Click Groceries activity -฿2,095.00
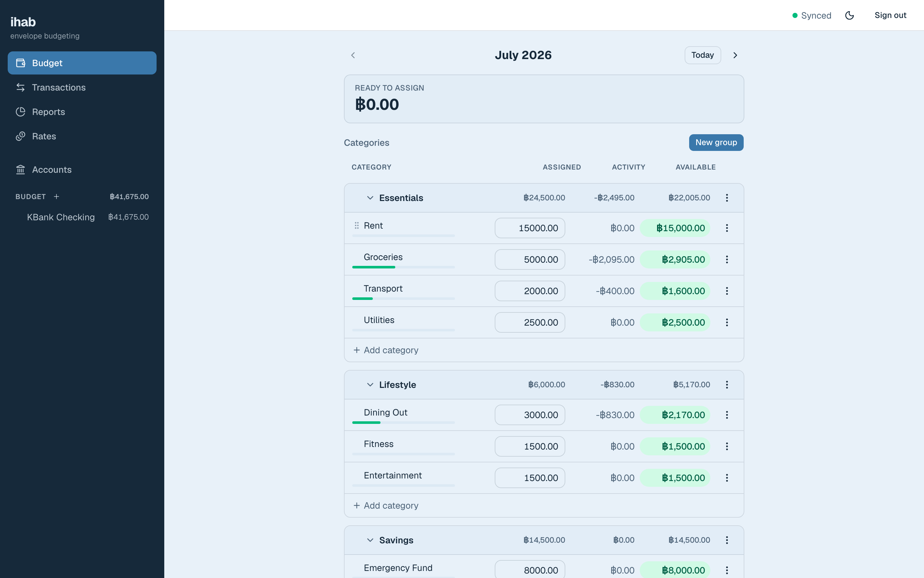Image resolution: width=924 pixels, height=578 pixels. pos(611,259)
